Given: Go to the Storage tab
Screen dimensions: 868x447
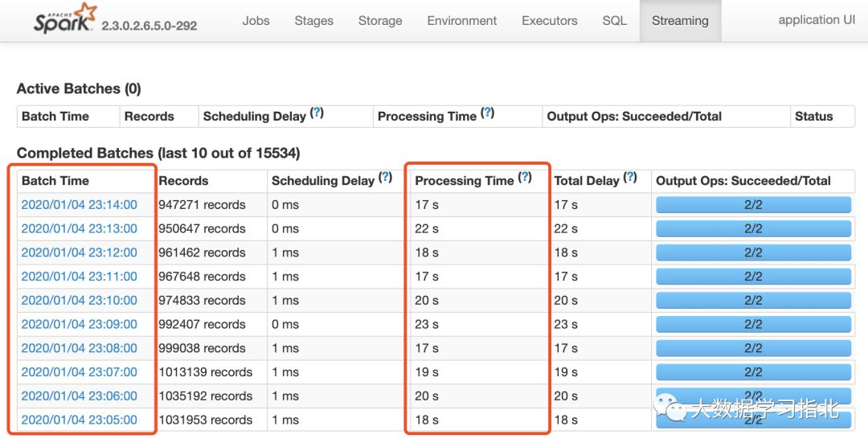Looking at the screenshot, I should tap(380, 21).
